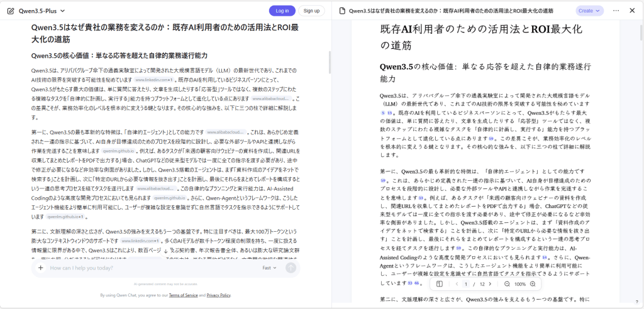Open document footnote 33 after ことを意味します
Viewport: 644px width, 309px height.
[421, 198]
